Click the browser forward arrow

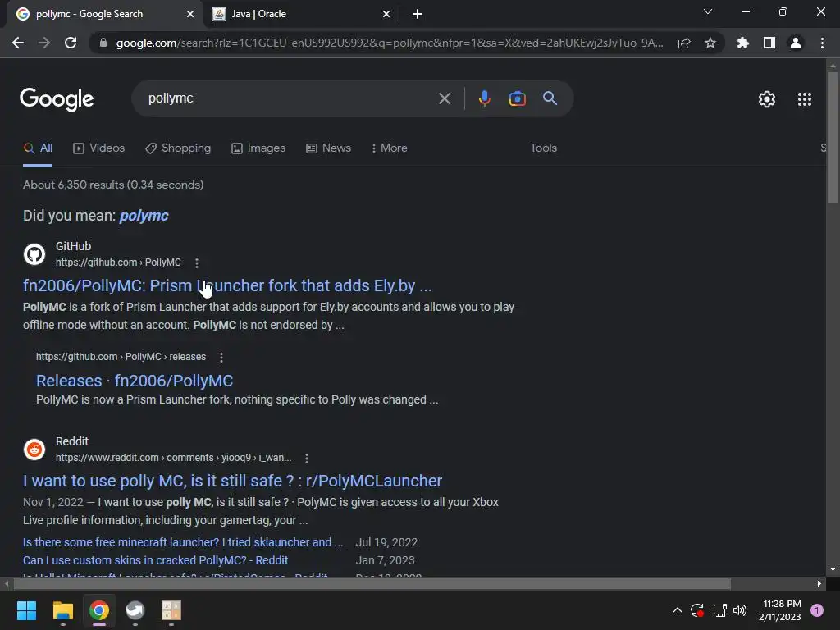coord(44,43)
